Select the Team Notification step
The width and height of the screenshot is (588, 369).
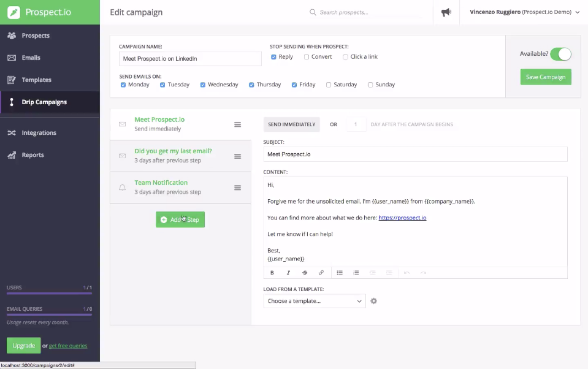pos(180,188)
